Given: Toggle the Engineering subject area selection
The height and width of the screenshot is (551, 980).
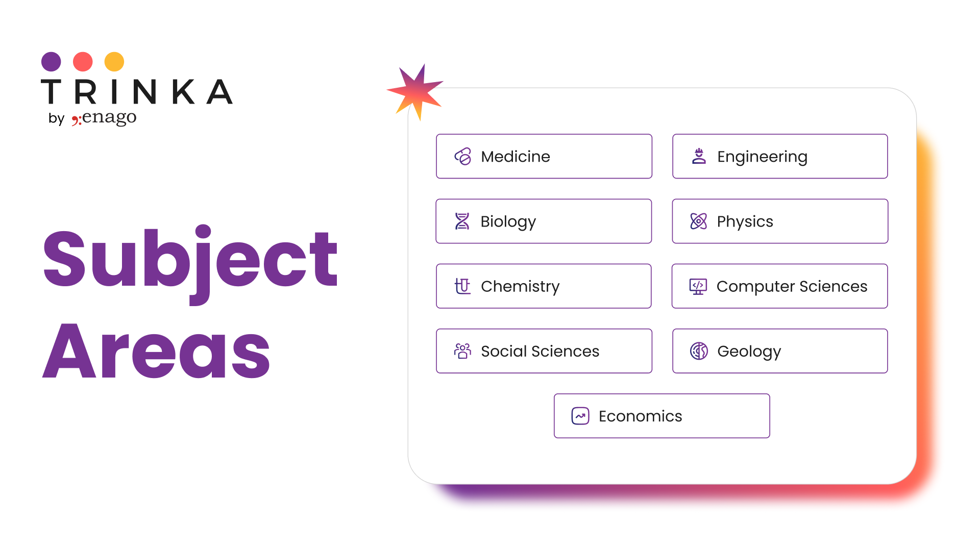Looking at the screenshot, I should tap(783, 156).
